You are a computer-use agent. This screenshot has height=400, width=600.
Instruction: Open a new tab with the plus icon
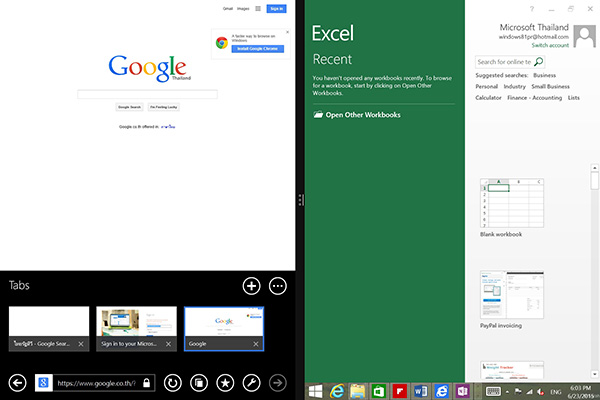pos(251,286)
